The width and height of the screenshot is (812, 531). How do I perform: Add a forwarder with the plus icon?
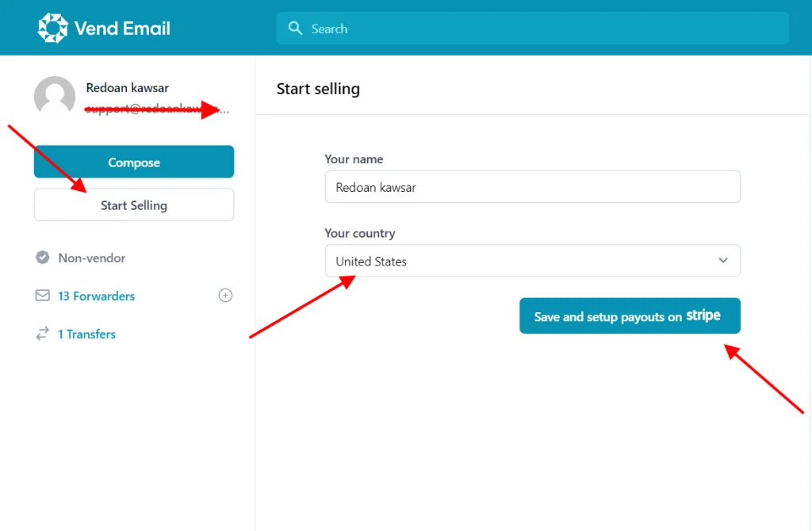(x=225, y=296)
